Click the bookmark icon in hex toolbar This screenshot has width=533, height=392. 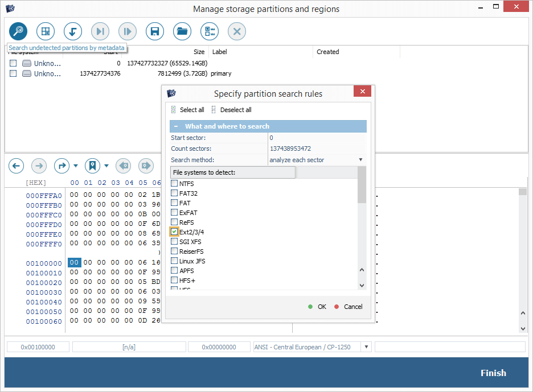point(92,166)
